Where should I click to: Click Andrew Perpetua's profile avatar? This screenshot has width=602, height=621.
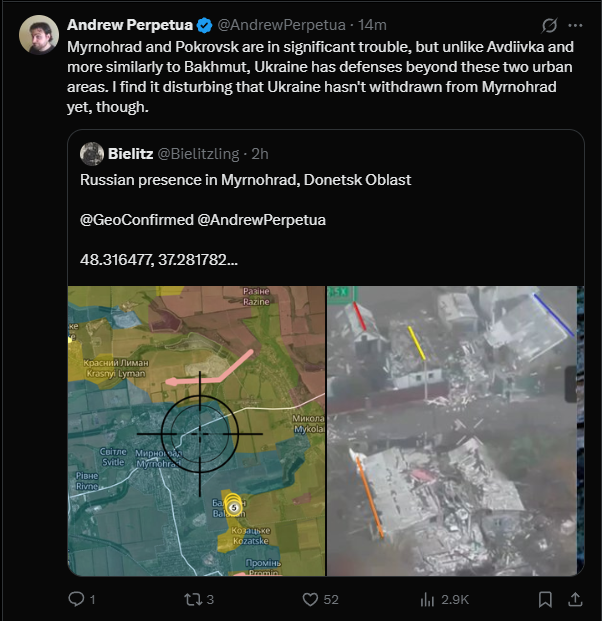tap(39, 35)
